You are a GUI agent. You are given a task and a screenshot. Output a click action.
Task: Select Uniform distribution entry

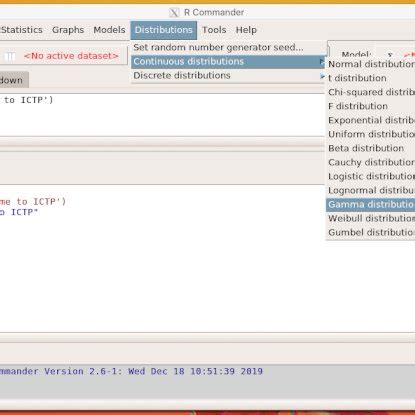point(371,134)
